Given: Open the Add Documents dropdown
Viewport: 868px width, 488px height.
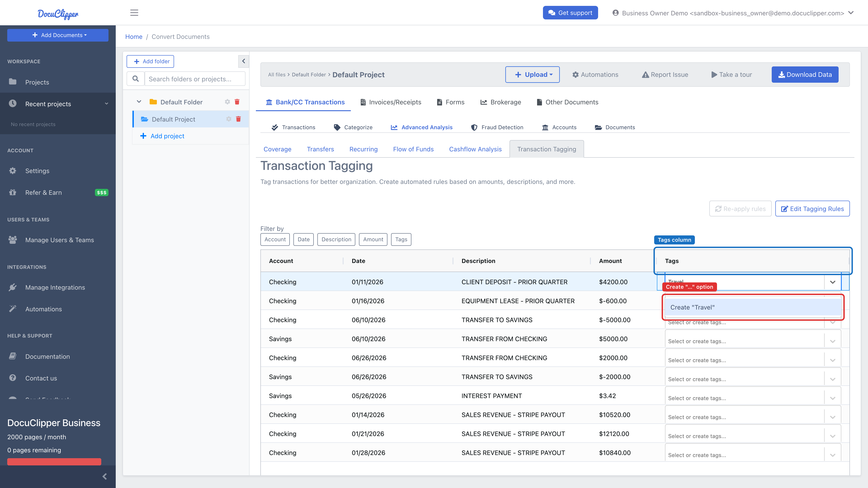Looking at the screenshot, I should [58, 35].
